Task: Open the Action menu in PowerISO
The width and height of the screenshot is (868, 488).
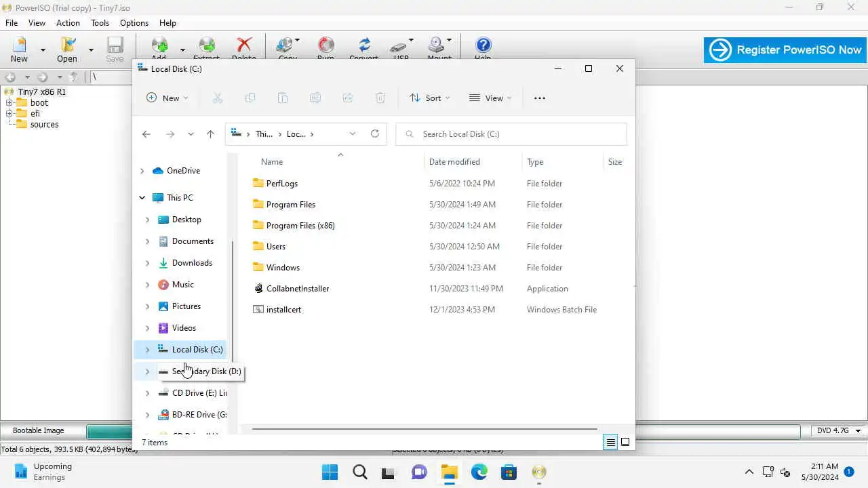Action: pos(68,23)
